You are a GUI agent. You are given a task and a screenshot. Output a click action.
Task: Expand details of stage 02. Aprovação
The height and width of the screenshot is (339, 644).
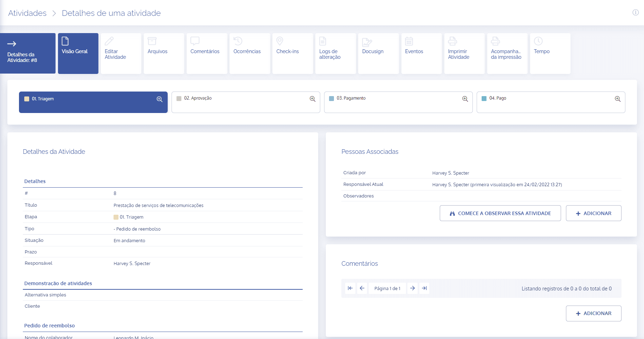(313, 99)
